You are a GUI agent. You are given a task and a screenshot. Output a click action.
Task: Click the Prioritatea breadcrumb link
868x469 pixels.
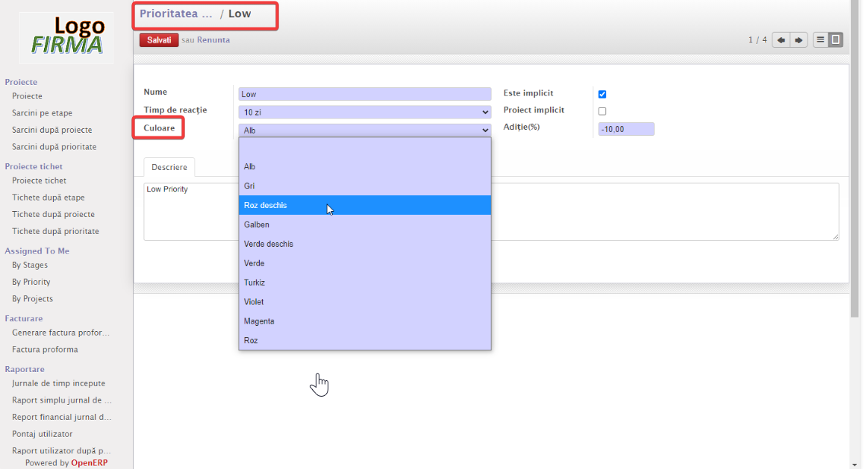coord(175,13)
